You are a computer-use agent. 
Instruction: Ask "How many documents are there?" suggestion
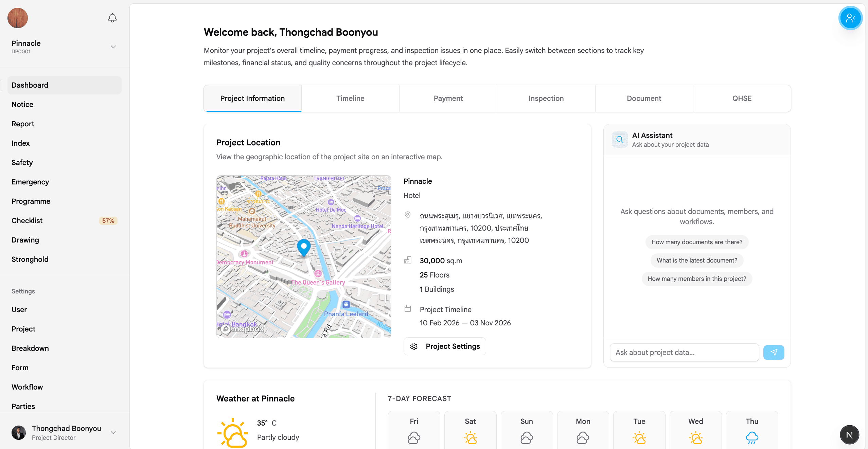[x=697, y=242]
